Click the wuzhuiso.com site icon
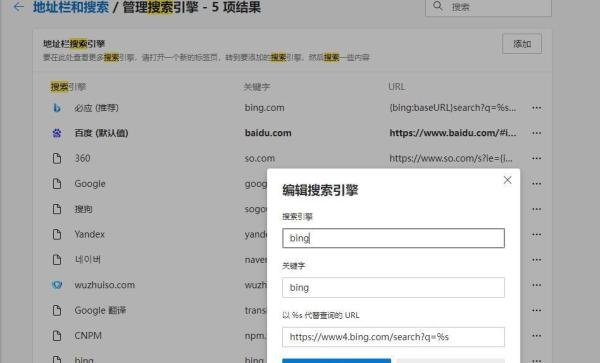The height and width of the screenshot is (363, 600). coord(57,285)
